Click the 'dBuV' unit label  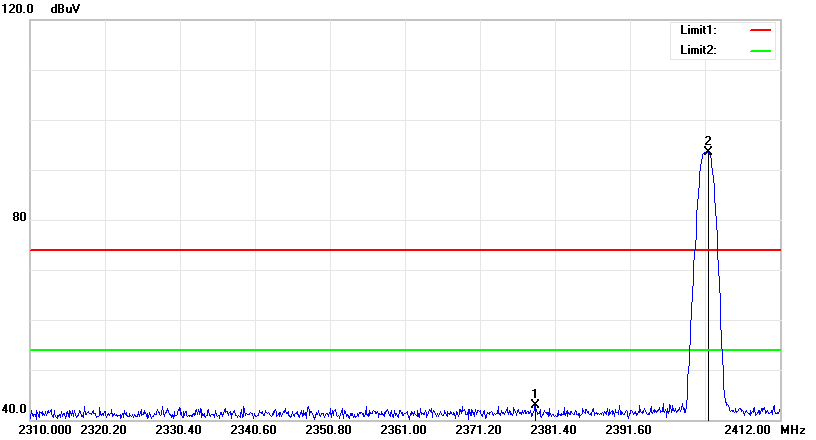pyautogui.click(x=65, y=9)
